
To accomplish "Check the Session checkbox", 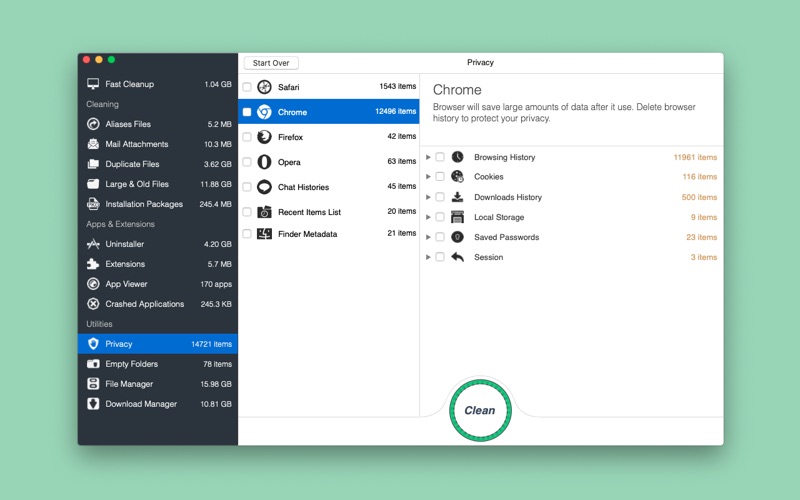I will click(x=440, y=257).
